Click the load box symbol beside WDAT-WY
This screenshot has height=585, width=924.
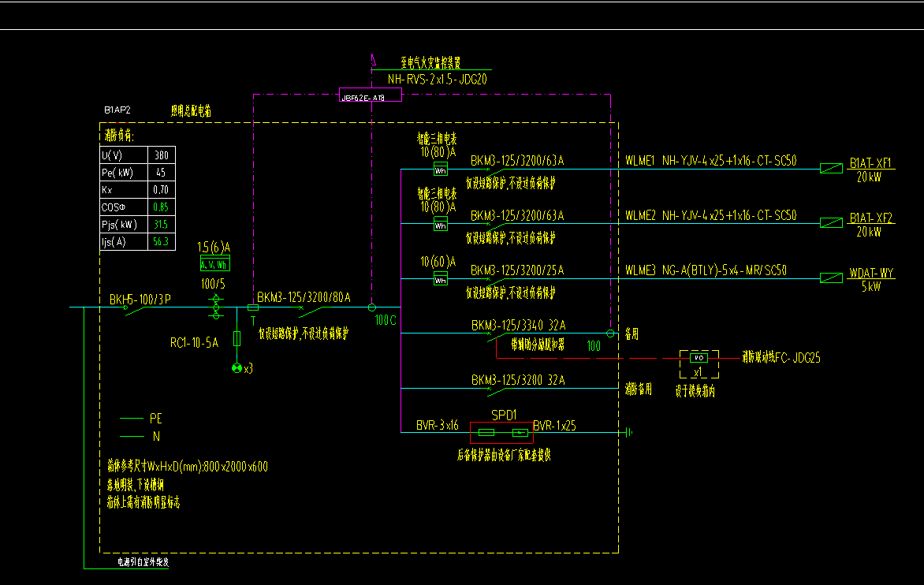[831, 278]
